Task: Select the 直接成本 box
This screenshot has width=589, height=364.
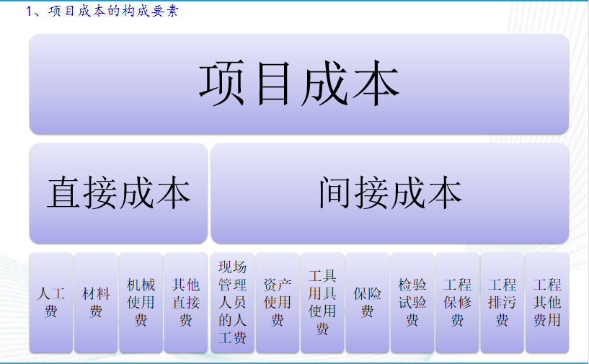Action: 118,193
